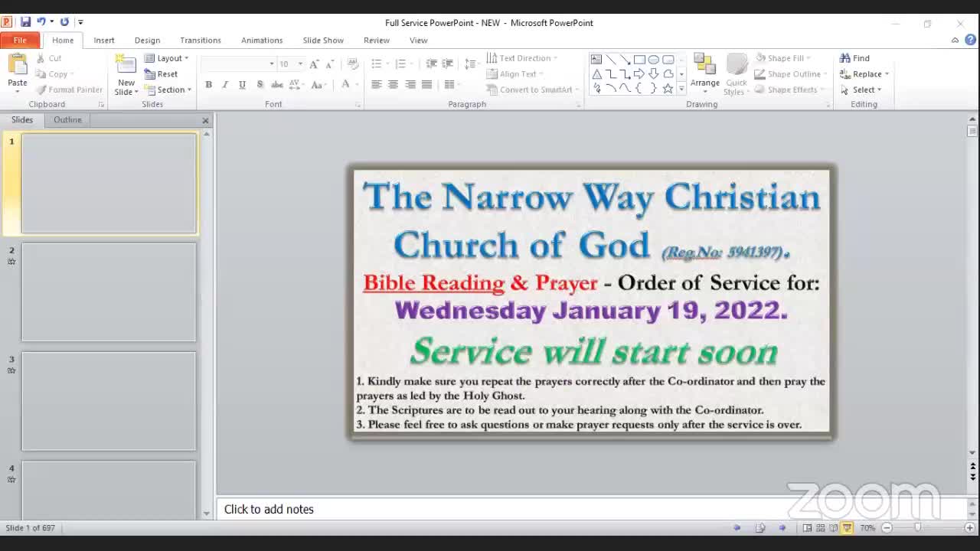This screenshot has width=980, height=551.
Task: Select the Oval shape
Action: coord(654,60)
